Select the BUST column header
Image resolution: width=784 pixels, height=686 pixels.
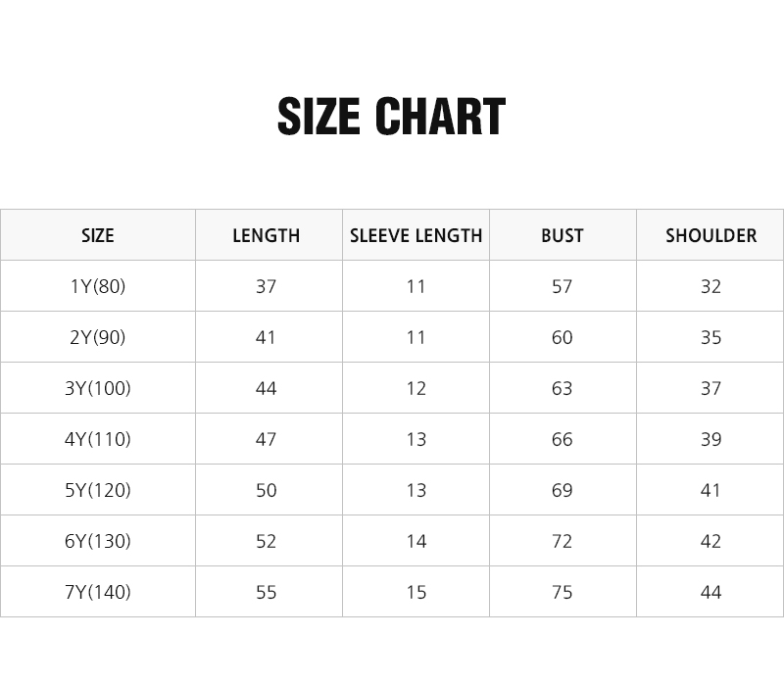(563, 235)
